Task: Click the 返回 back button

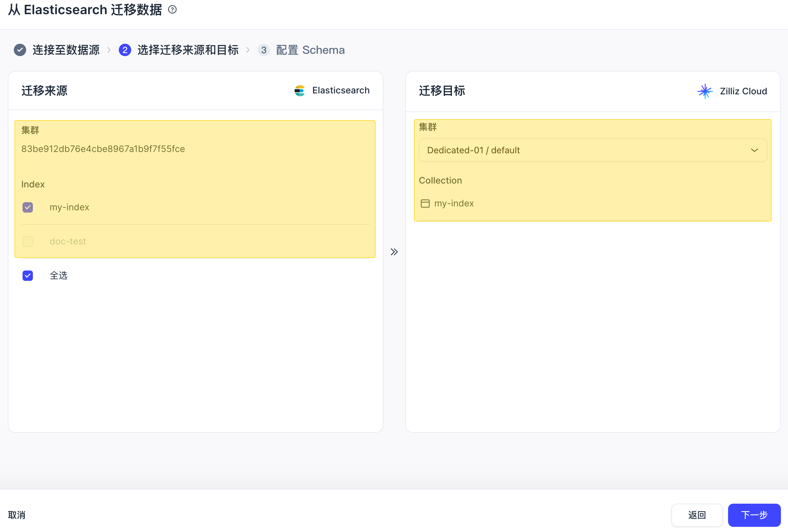Action: [697, 515]
